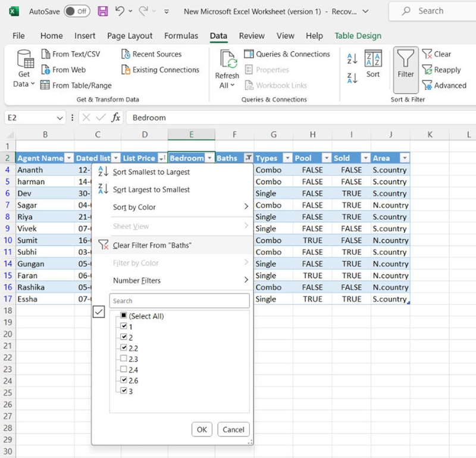This screenshot has height=458, width=476.
Task: Undo the last action
Action: click(120, 11)
